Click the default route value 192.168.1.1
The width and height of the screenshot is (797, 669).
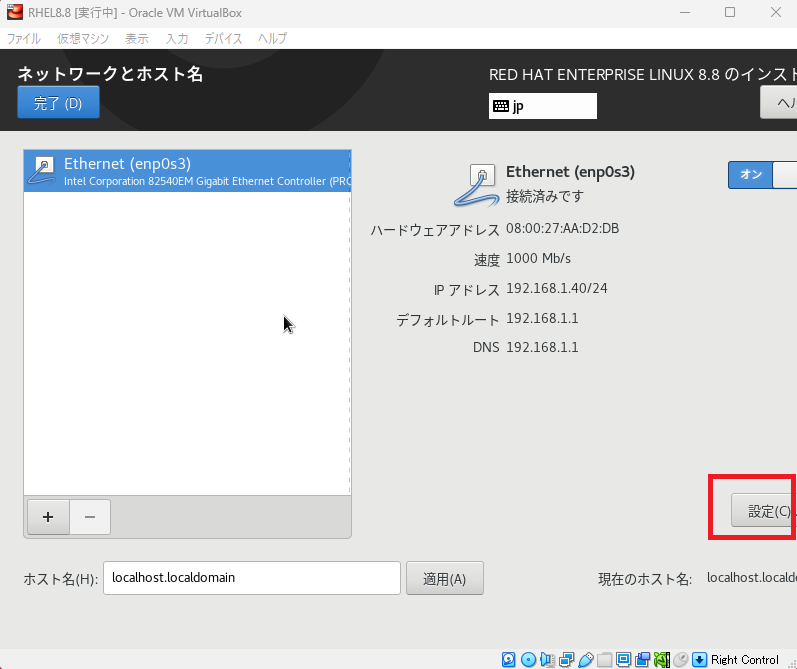pos(542,319)
